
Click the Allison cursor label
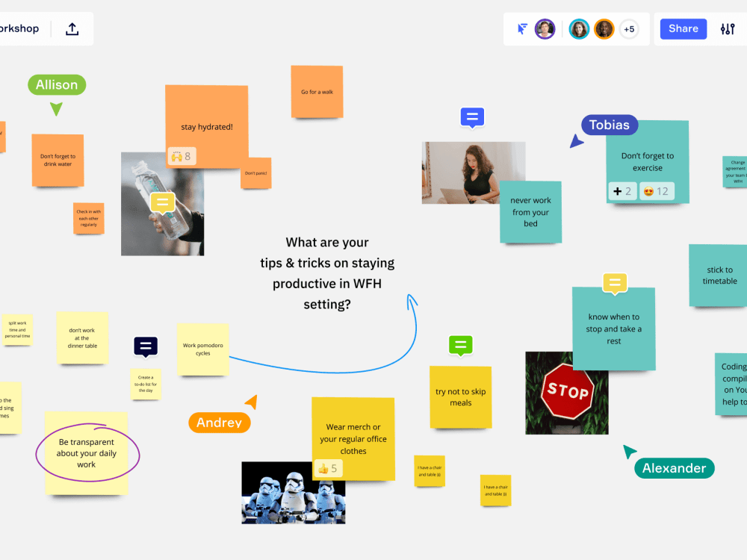point(57,85)
